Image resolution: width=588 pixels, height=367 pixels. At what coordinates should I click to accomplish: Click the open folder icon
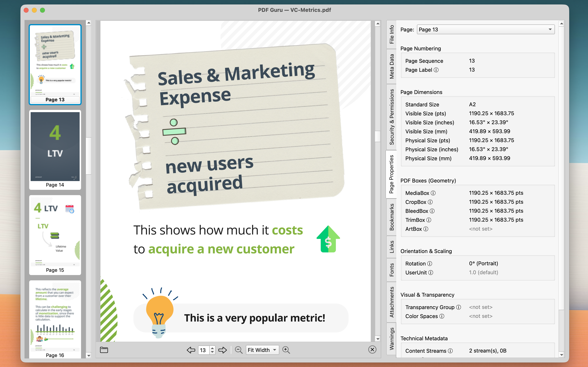[104, 350]
